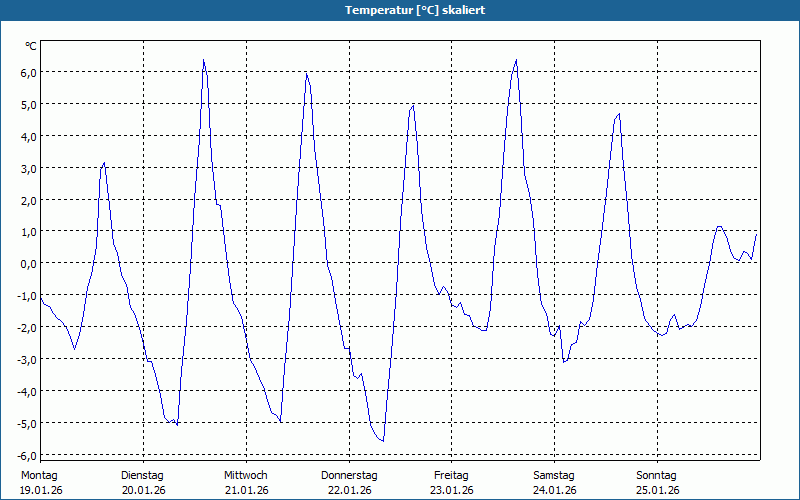The width and height of the screenshot is (800, 500).
Task: Click the Freitag axis label
Action: coord(452,476)
